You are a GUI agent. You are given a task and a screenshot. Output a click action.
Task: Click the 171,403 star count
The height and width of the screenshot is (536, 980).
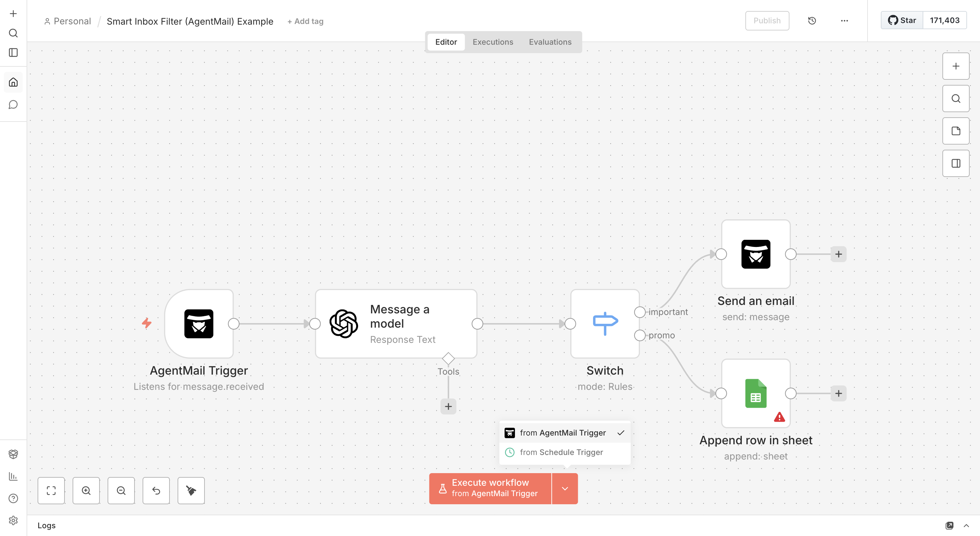[945, 20]
